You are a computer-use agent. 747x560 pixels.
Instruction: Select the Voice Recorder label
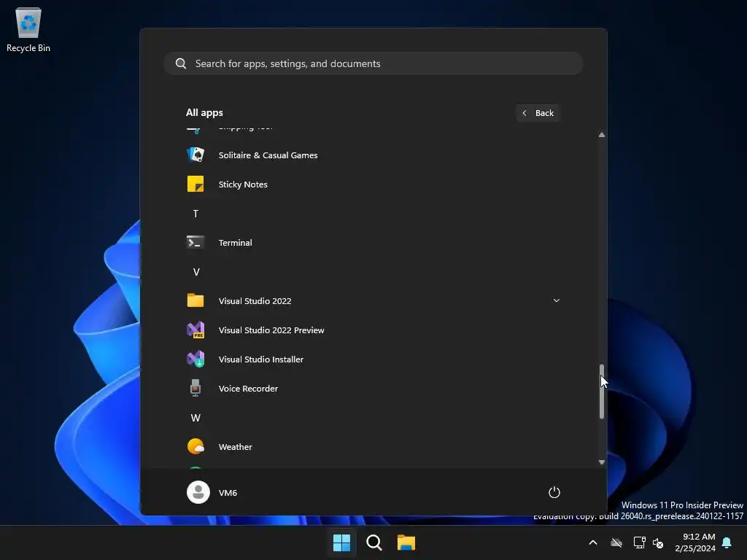pyautogui.click(x=248, y=389)
